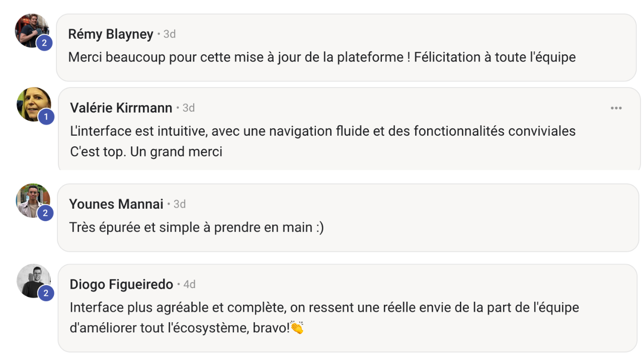644x362 pixels.
Task: Visit Rémy Blayney's profile via name
Action: 111,34
